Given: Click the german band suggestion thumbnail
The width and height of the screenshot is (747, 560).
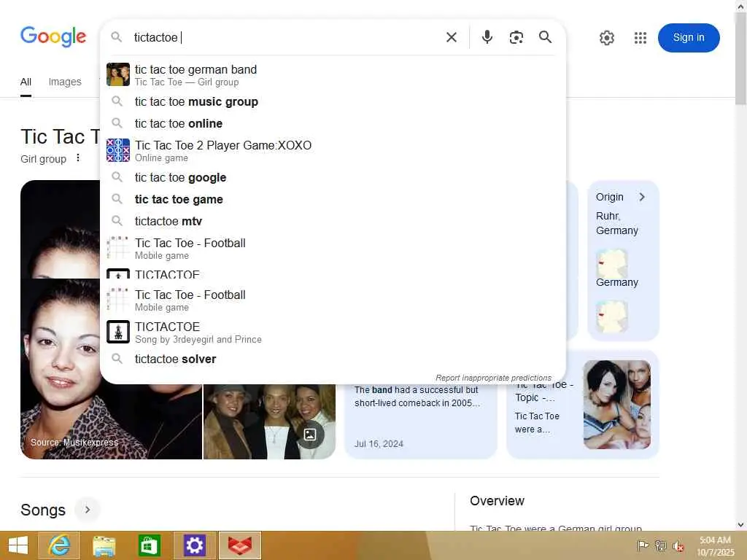Looking at the screenshot, I should [x=117, y=74].
